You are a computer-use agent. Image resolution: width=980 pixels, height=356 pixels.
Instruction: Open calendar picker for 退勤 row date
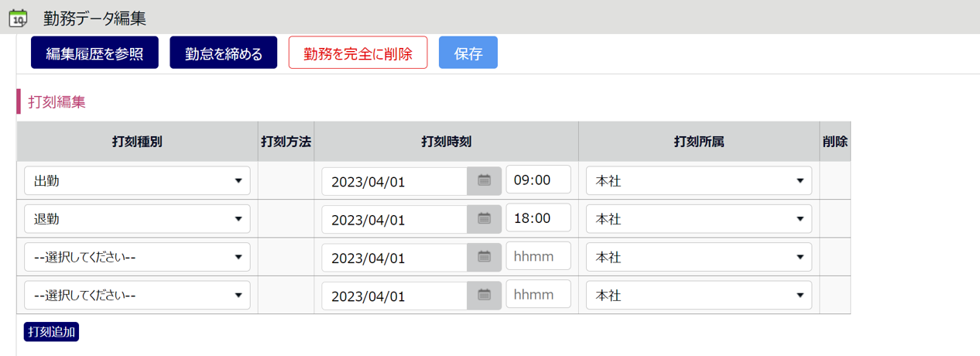click(x=485, y=219)
